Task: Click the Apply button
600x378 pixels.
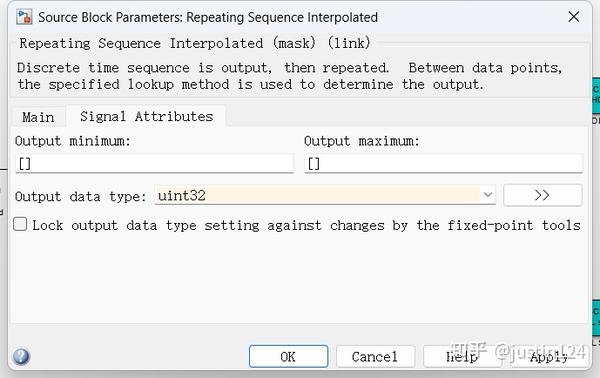Action: tap(549, 357)
